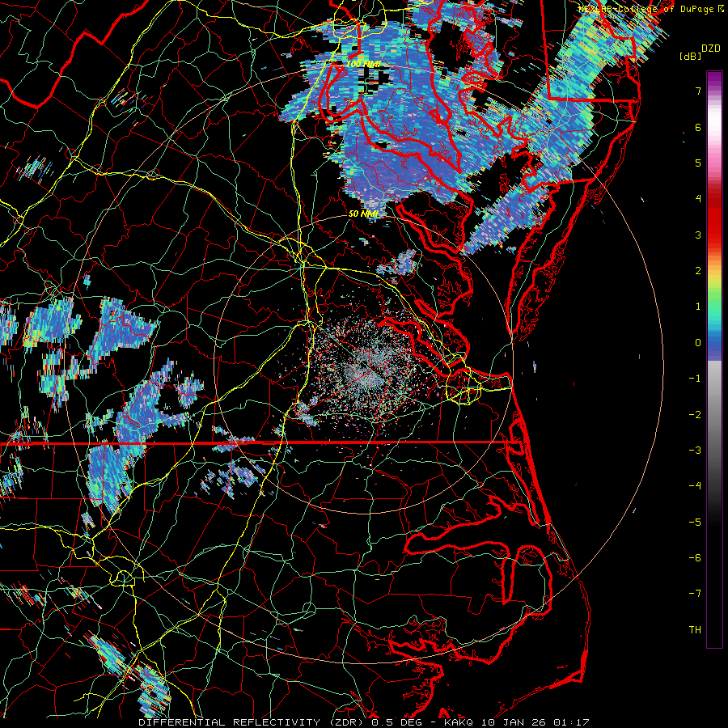Click the 100 NMI range ring label
The height and width of the screenshot is (728, 728).
(363, 64)
